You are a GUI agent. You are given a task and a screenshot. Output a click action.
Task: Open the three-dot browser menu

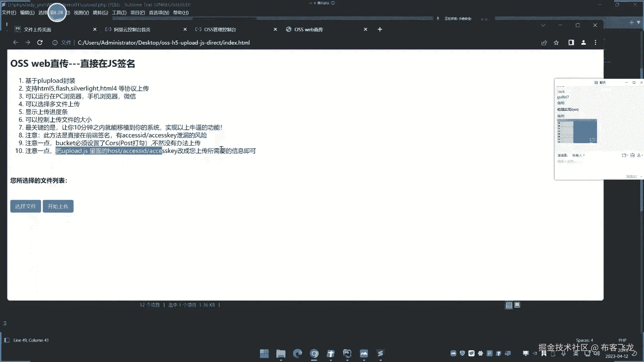pos(596,43)
